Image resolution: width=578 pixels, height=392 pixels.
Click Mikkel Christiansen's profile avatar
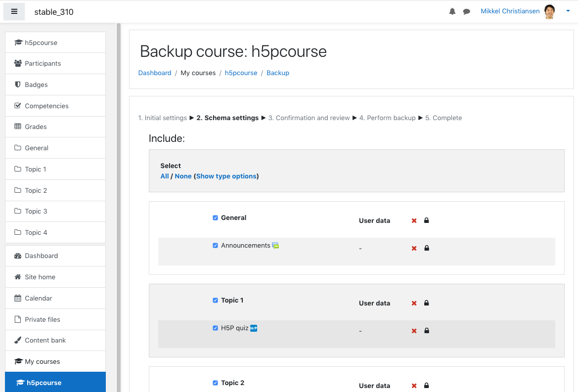pyautogui.click(x=550, y=11)
